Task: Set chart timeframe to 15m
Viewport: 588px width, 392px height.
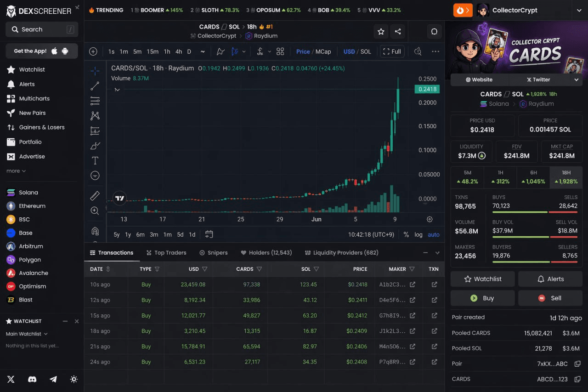Action: (153, 52)
